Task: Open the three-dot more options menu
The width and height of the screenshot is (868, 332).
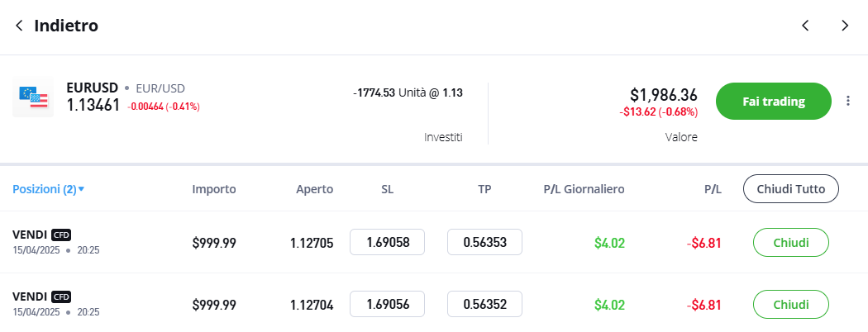Action: (848, 101)
